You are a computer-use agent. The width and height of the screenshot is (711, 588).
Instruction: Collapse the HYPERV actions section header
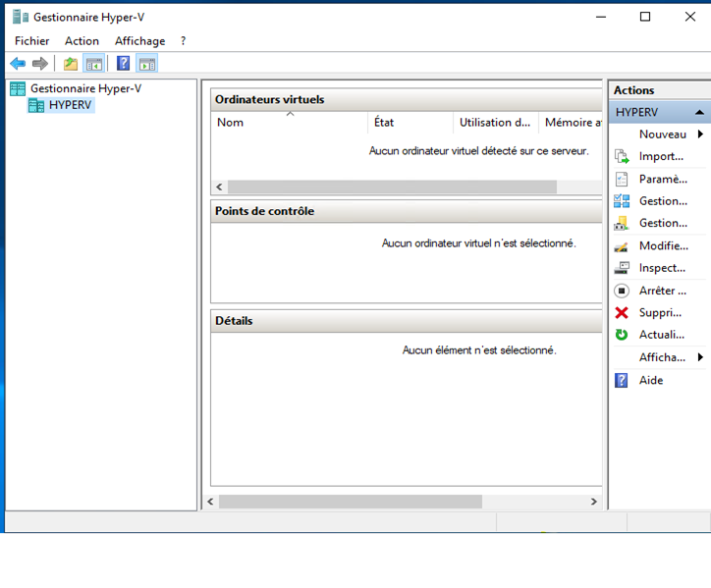point(699,113)
